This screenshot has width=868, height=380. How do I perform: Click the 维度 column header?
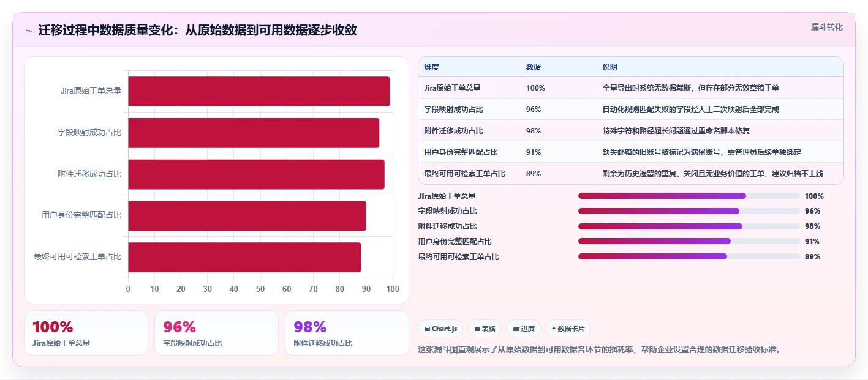point(431,67)
